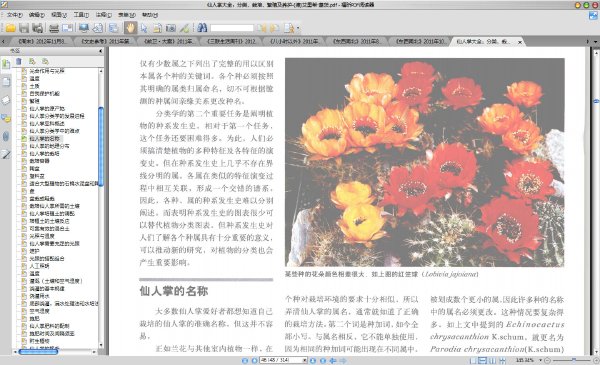The height and width of the screenshot is (365, 600).
Task: Select the bookmark 人工照明
Action: (x=39, y=266)
